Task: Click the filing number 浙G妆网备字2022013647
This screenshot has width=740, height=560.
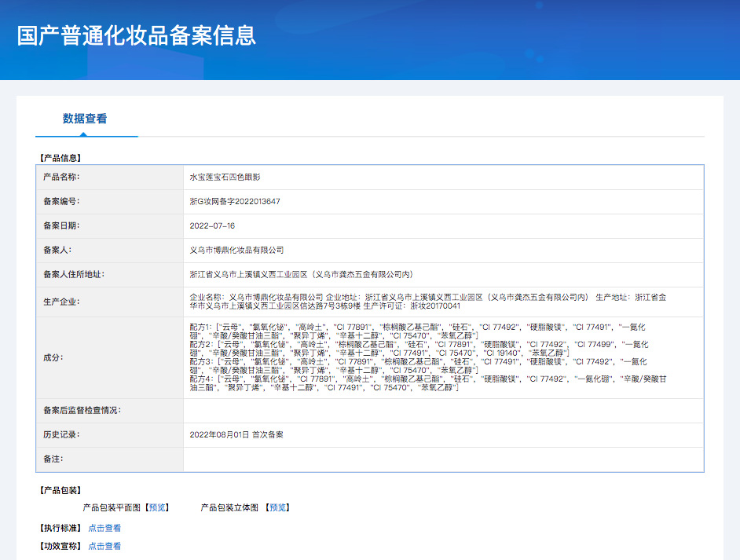Action: pos(235,202)
